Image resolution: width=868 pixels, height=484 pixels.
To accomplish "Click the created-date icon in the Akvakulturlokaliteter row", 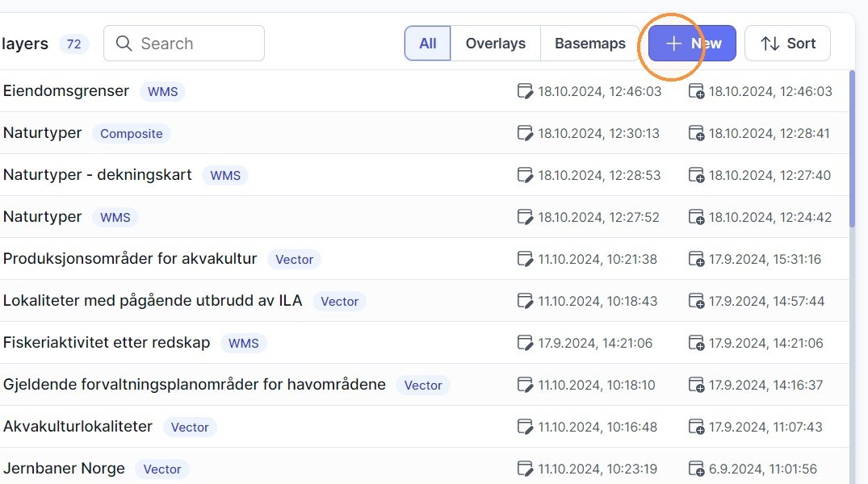I will pyautogui.click(x=696, y=427).
